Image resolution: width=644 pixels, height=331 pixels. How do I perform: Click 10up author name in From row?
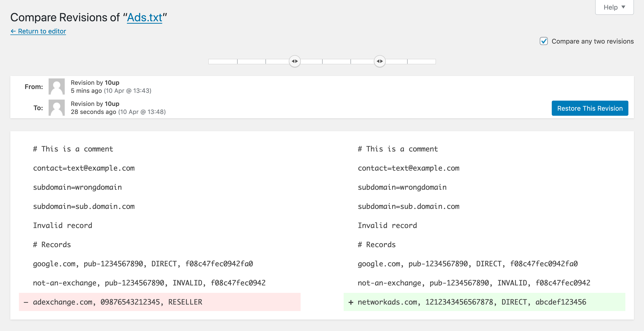click(x=112, y=83)
